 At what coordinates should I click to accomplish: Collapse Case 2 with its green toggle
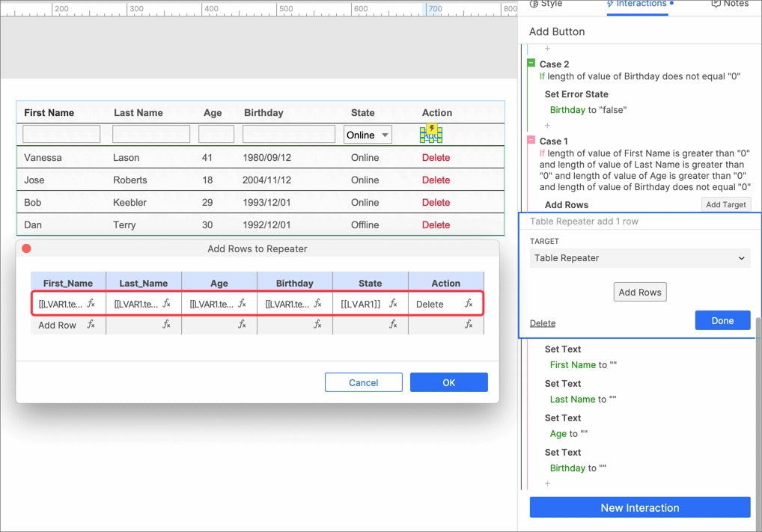pyautogui.click(x=531, y=63)
